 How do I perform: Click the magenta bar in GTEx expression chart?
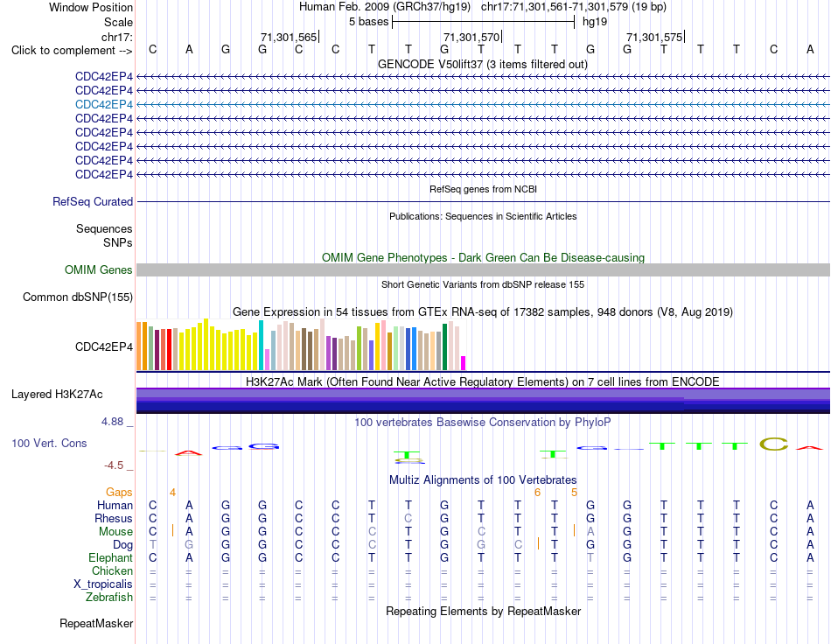point(464,363)
